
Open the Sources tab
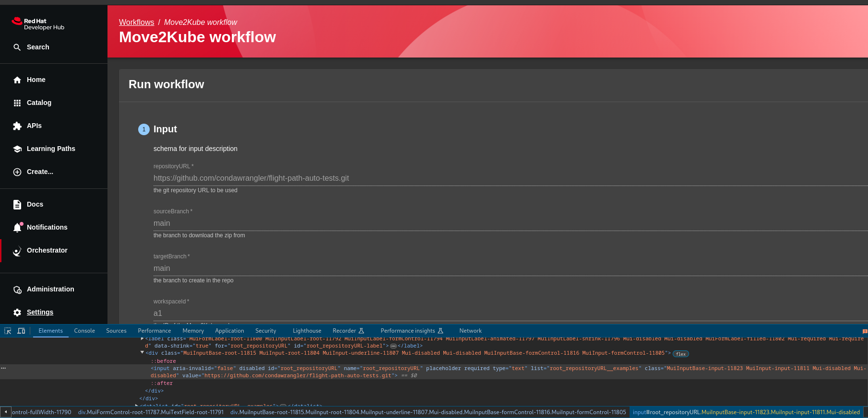coord(116,331)
